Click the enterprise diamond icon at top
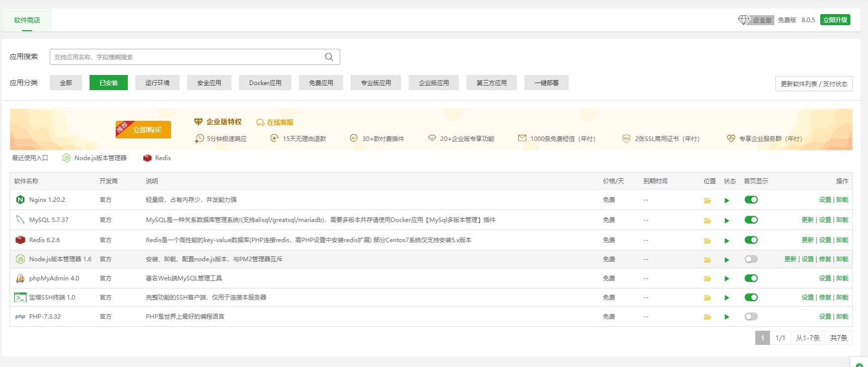Screen dimensions: 868x367 coord(744,20)
